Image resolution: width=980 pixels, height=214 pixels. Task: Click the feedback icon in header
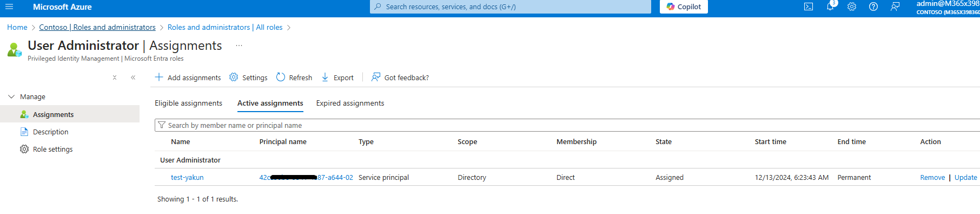click(x=895, y=7)
